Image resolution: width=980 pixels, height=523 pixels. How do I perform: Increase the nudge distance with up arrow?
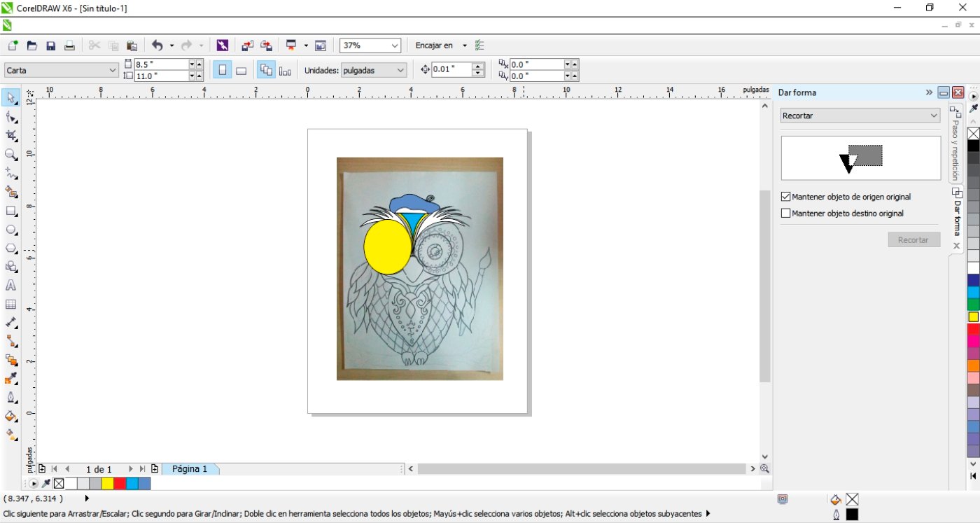(x=479, y=66)
